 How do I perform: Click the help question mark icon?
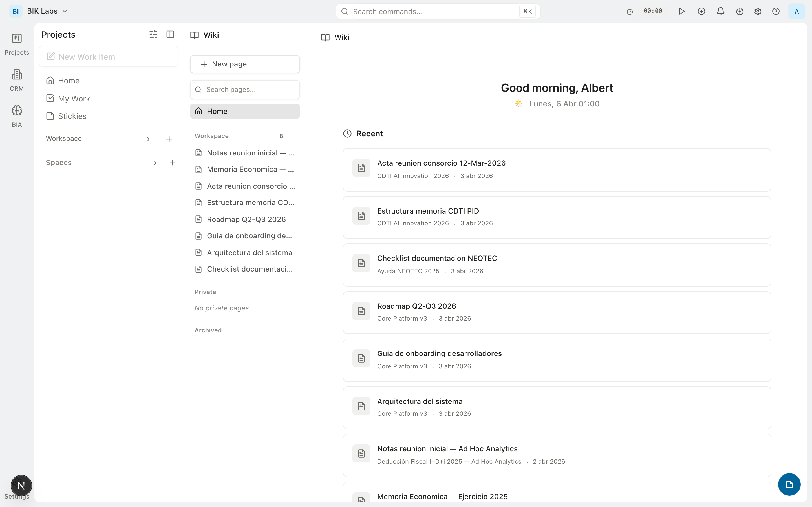coord(776,11)
